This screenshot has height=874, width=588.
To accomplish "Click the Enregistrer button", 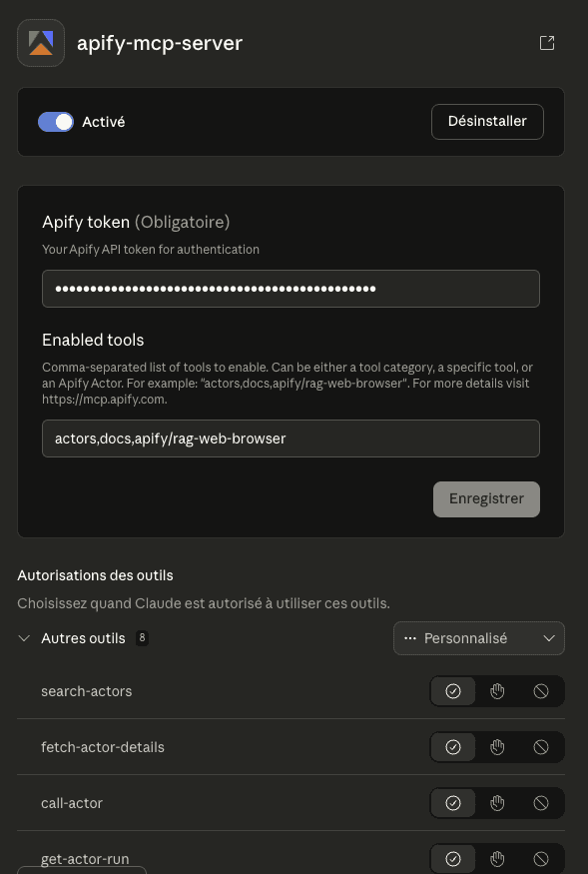I will tap(486, 498).
